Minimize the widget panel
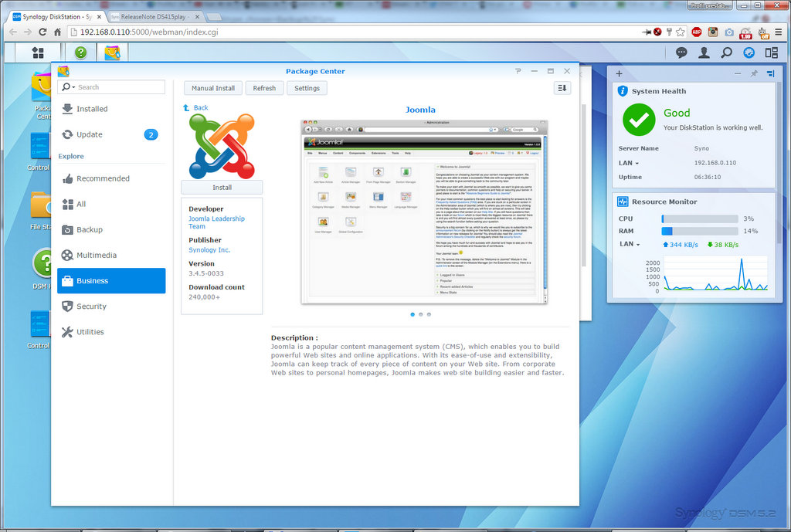This screenshot has height=532, width=791. [x=738, y=73]
